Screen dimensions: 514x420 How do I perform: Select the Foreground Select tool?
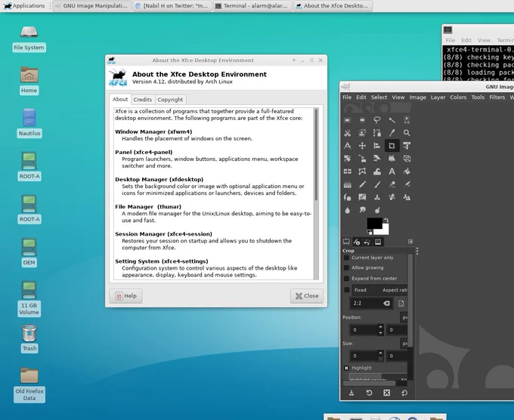pos(362,133)
